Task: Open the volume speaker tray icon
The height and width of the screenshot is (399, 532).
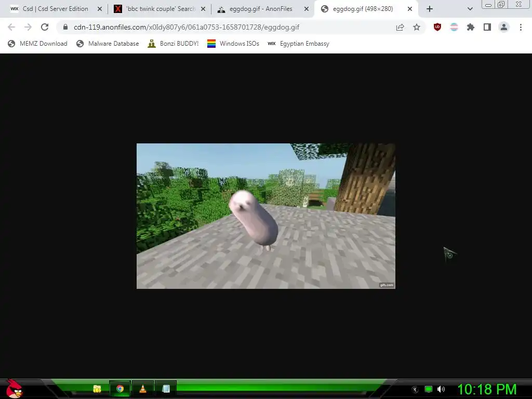Action: pos(441,389)
